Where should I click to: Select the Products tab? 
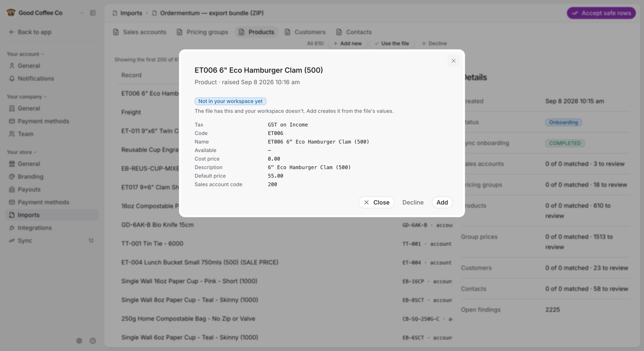[256, 32]
